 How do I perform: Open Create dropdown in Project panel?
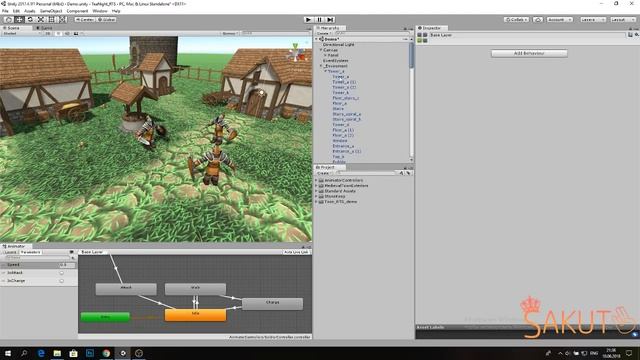(323, 173)
